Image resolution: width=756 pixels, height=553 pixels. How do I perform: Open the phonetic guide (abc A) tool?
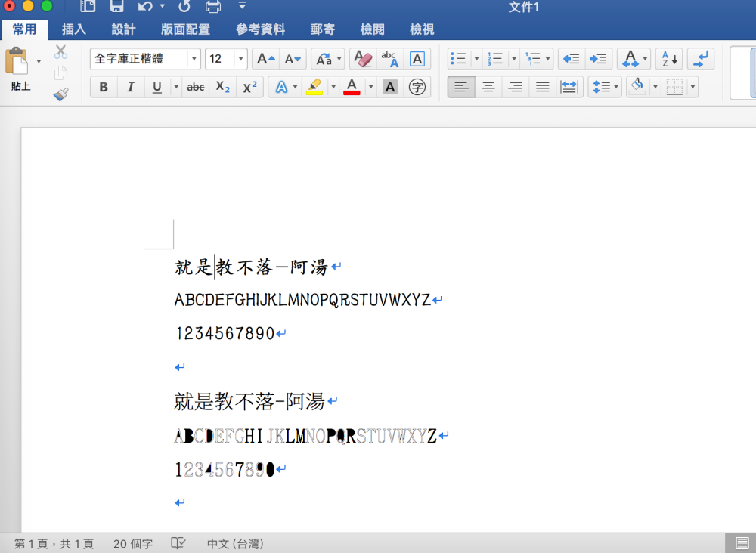389,59
